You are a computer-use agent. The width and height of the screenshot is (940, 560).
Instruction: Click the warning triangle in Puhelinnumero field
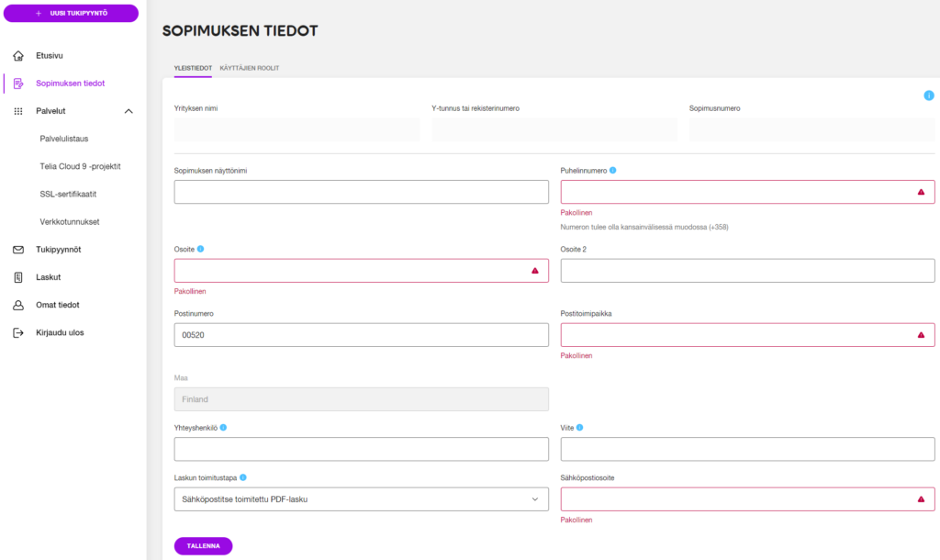921,192
